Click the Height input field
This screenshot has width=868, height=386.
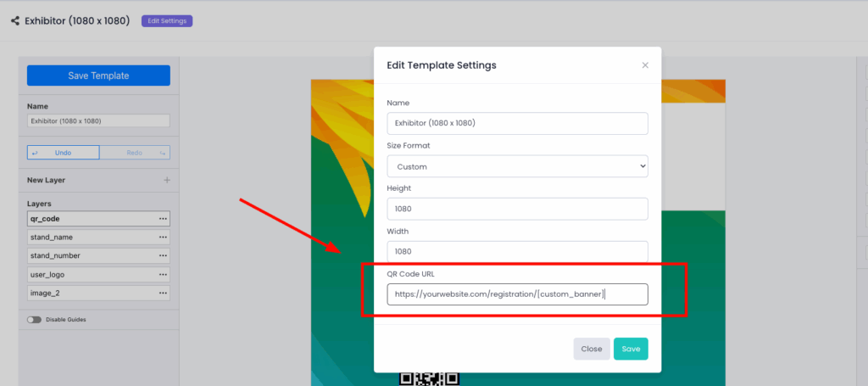click(517, 209)
